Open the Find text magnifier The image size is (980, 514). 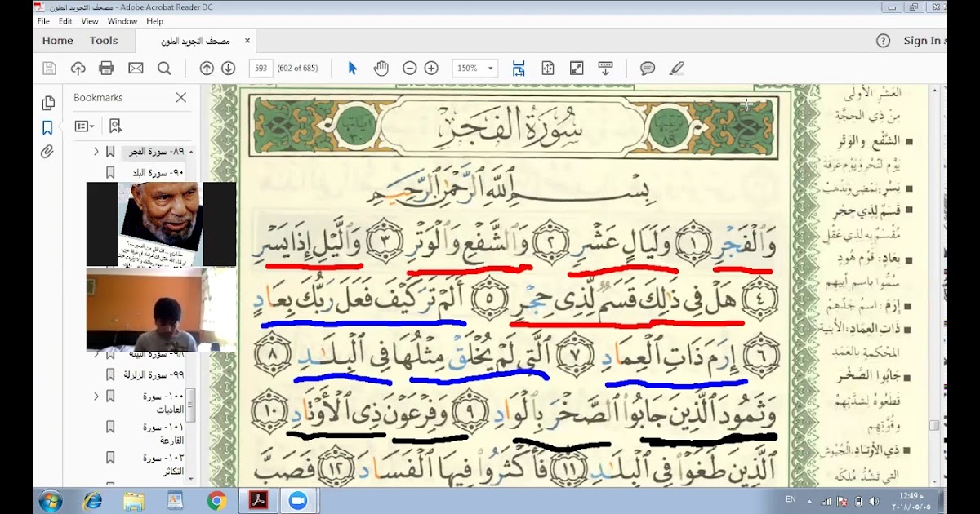(x=164, y=69)
